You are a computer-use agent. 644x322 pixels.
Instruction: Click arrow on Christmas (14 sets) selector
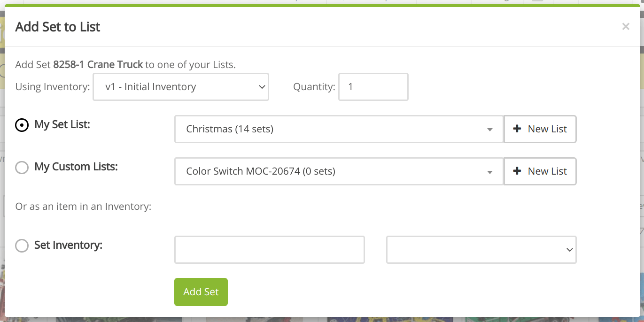click(x=489, y=130)
